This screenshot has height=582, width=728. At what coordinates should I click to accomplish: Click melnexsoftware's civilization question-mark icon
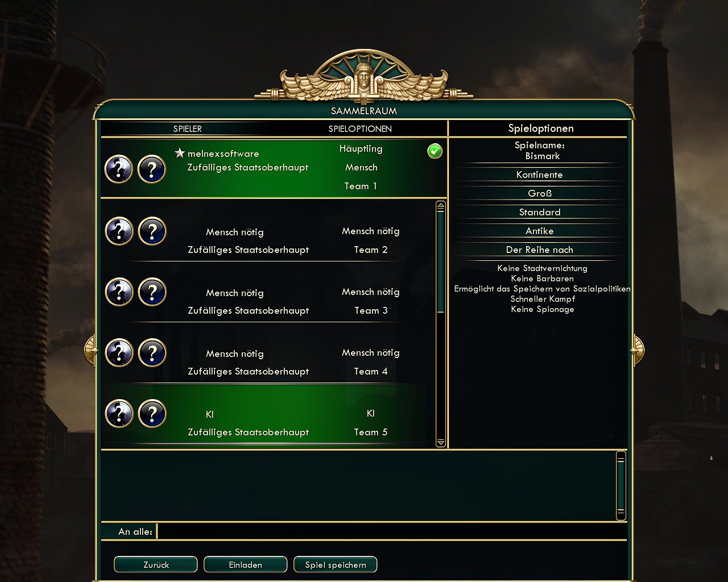[x=152, y=169]
